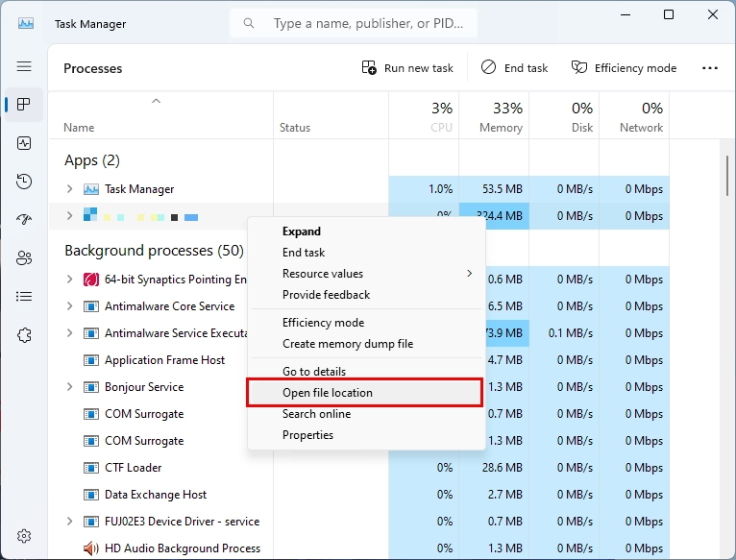Open Resource values submenu arrow
The image size is (736, 560).
pyautogui.click(x=470, y=273)
